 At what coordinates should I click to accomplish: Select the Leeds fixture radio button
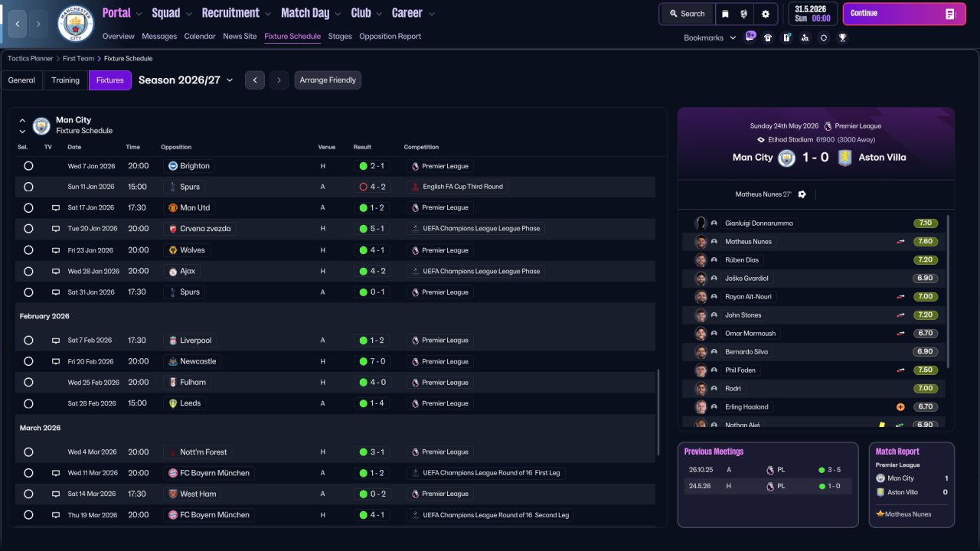pyautogui.click(x=28, y=403)
